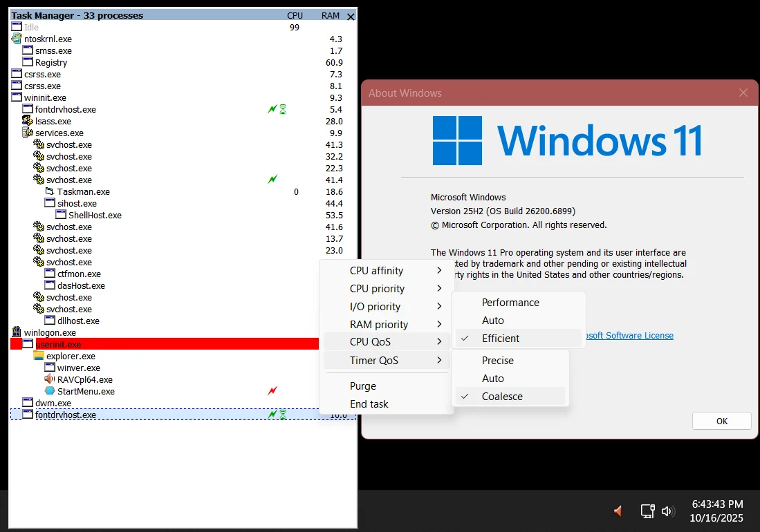Click the hourglass icon on wininit's fontdrvhost.exe row
The height and width of the screenshot is (532, 760).
[283, 109]
